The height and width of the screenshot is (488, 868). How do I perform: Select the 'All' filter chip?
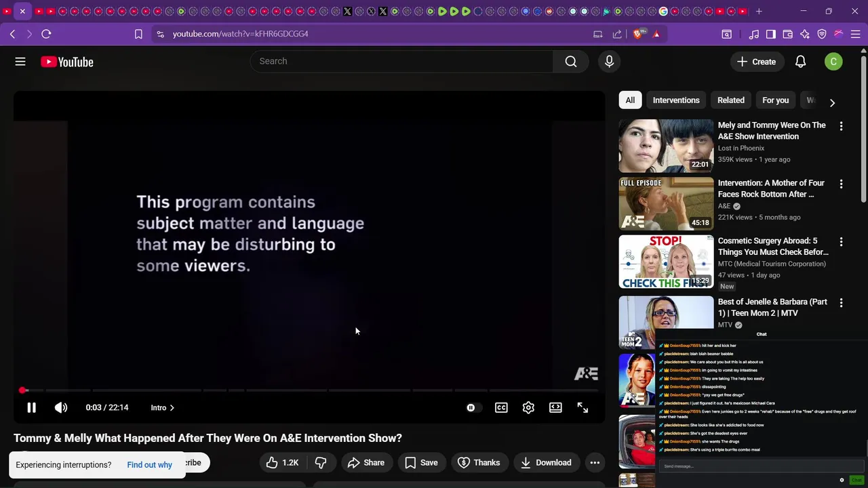630,100
